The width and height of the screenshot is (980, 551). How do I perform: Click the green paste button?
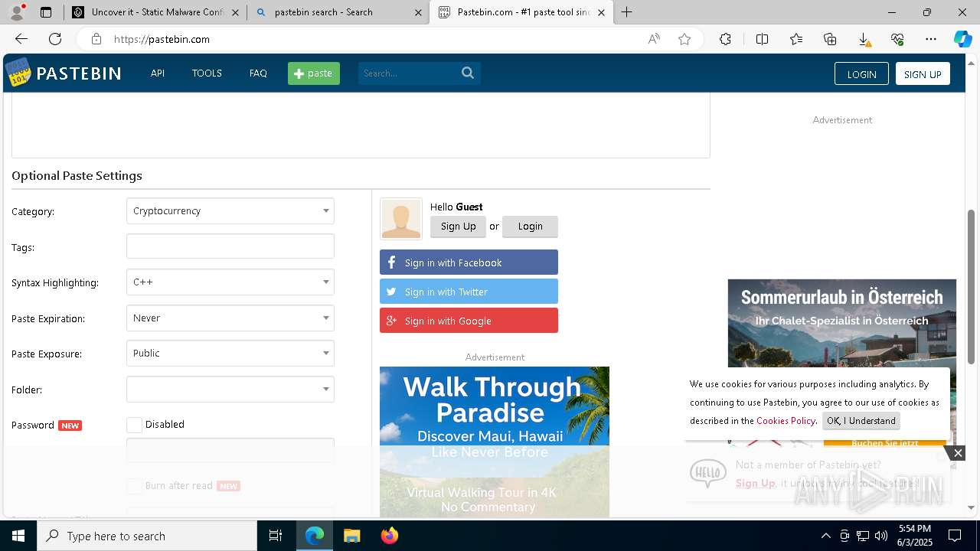314,73
